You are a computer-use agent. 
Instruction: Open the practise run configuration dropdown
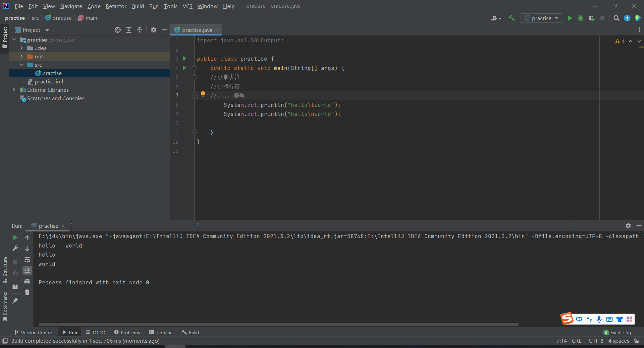point(541,18)
